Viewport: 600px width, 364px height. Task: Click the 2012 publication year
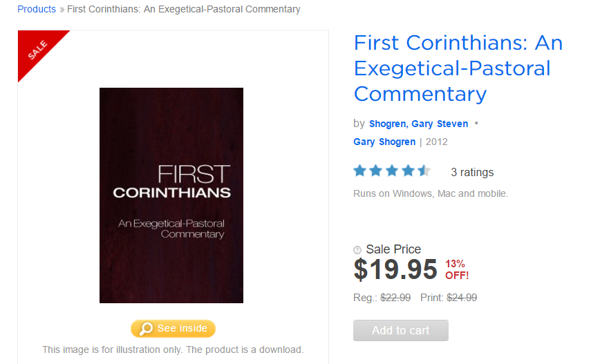point(437,142)
